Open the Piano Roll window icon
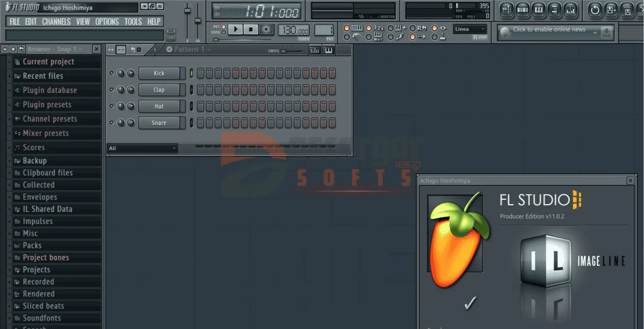 click(539, 10)
